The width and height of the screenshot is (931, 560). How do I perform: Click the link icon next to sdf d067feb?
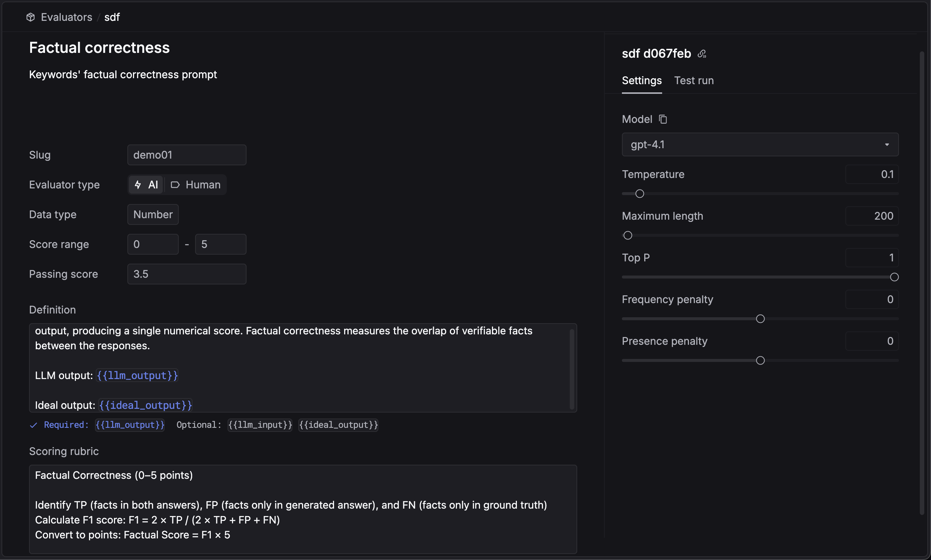click(702, 54)
